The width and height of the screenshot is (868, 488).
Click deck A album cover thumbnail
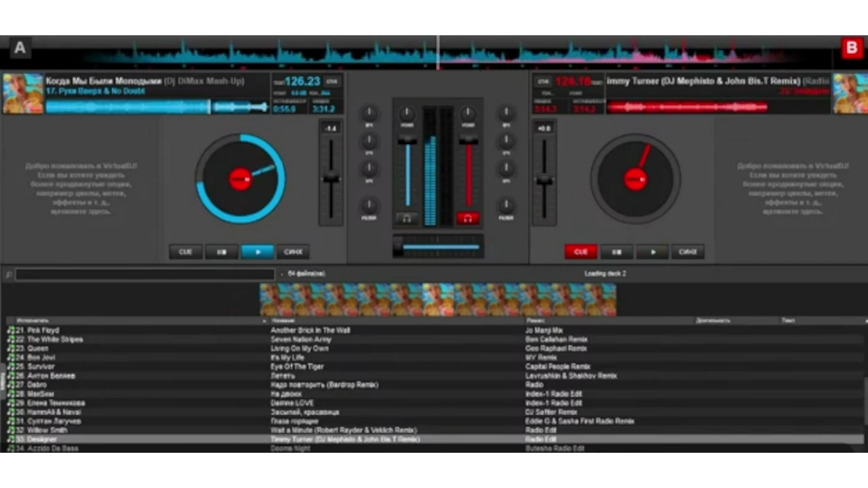click(x=23, y=93)
